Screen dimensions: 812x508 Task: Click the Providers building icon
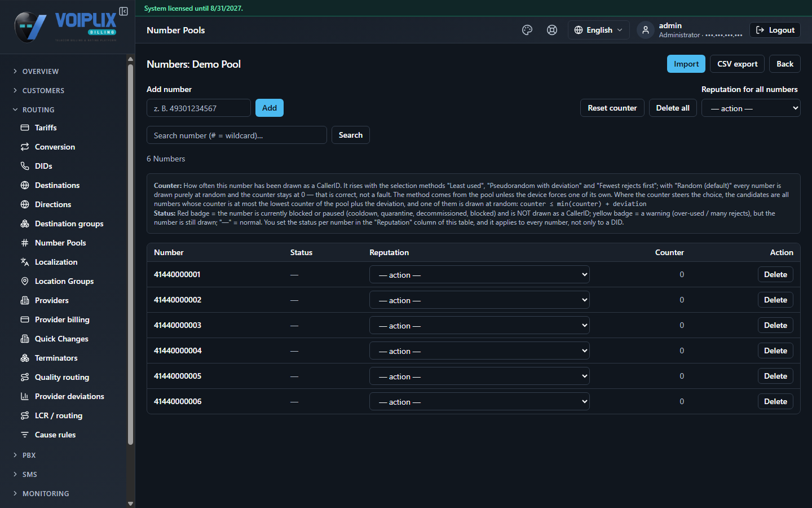25,300
